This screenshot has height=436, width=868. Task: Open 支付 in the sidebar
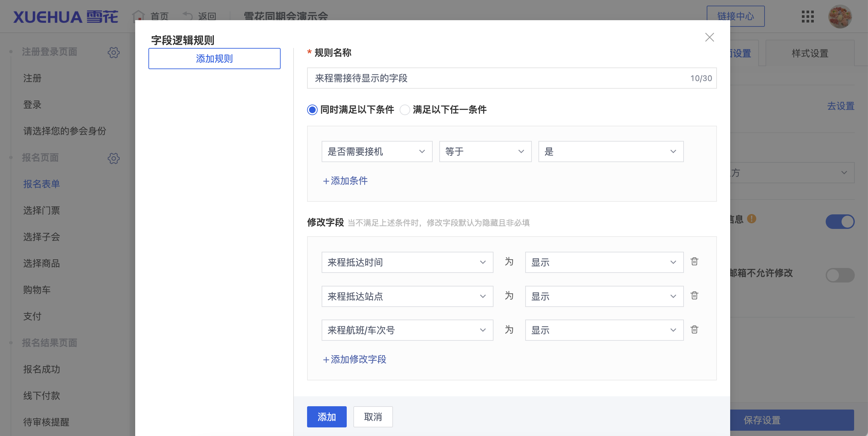pos(32,316)
